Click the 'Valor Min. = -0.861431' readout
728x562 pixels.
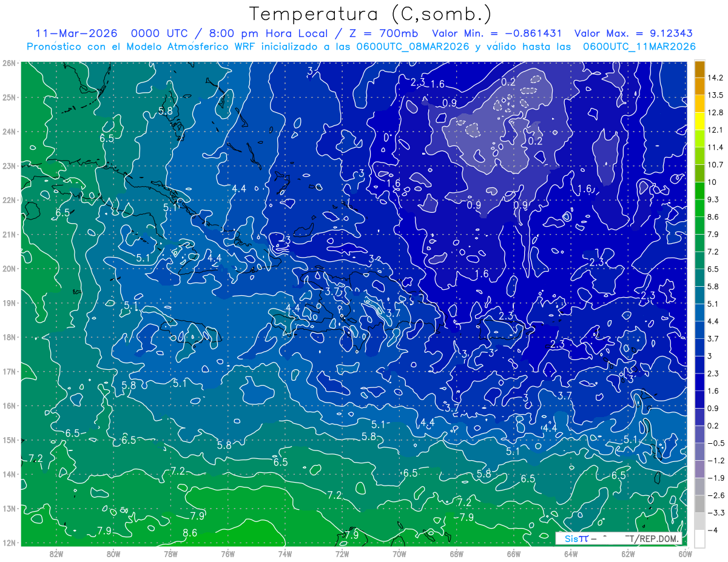pyautogui.click(x=496, y=33)
